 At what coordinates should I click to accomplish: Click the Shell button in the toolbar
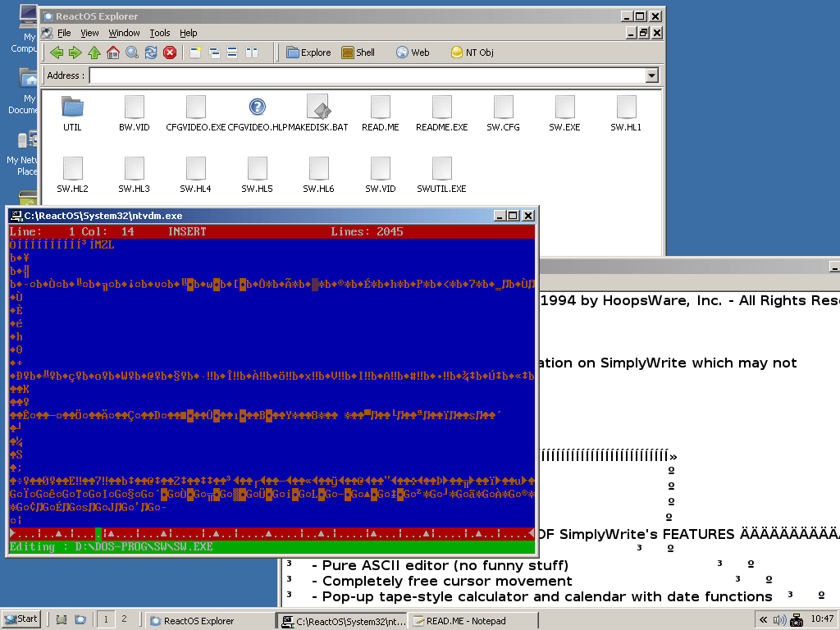click(358, 52)
